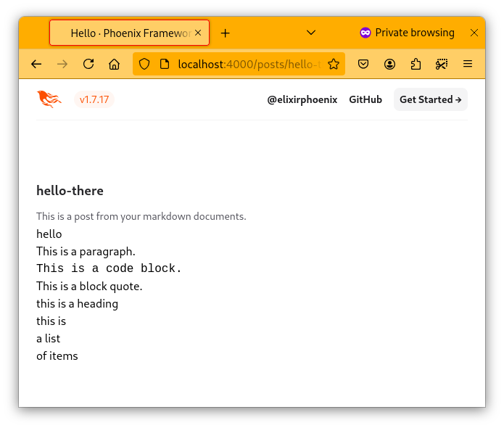Open the hamburger application menu
This screenshot has height=428, width=504.
click(468, 64)
